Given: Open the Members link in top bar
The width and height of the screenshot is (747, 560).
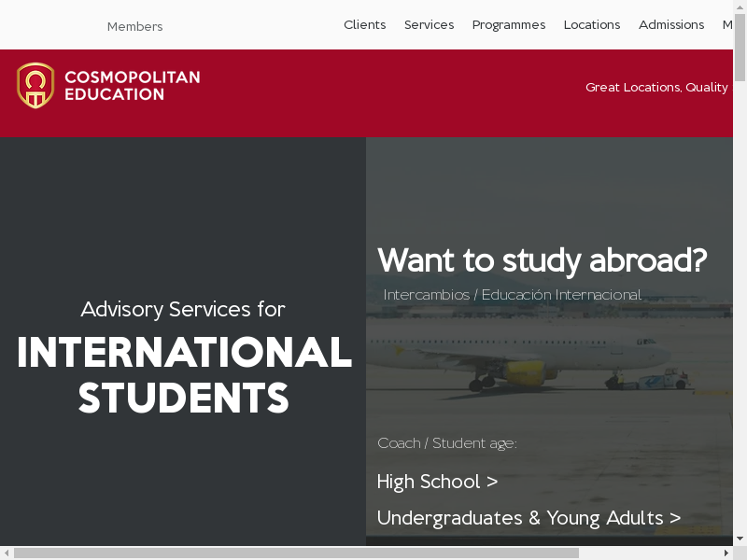Looking at the screenshot, I should [134, 26].
